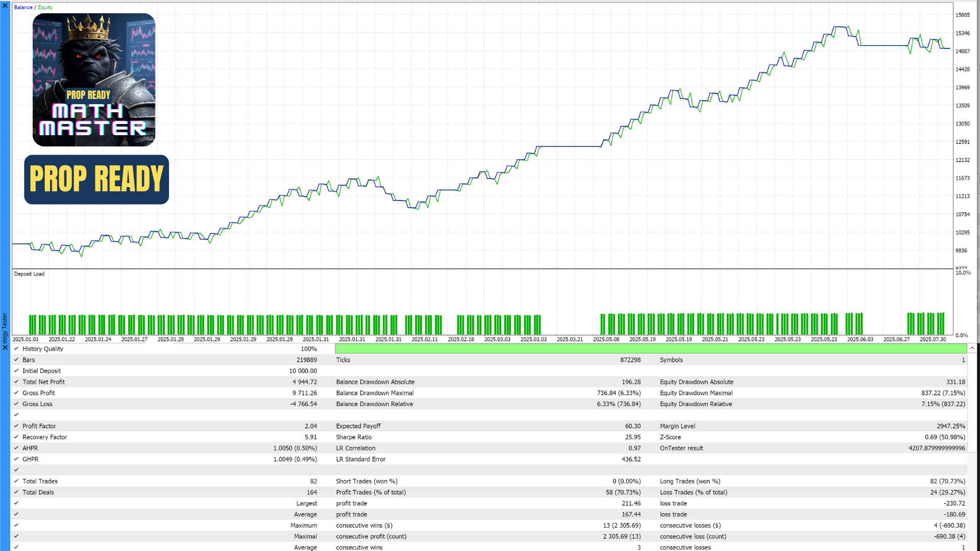980x551 pixels.
Task: Click the History Quality checkmark
Action: tap(16, 348)
